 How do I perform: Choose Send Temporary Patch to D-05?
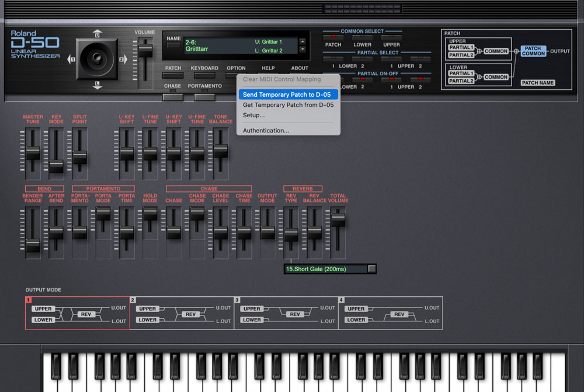288,94
